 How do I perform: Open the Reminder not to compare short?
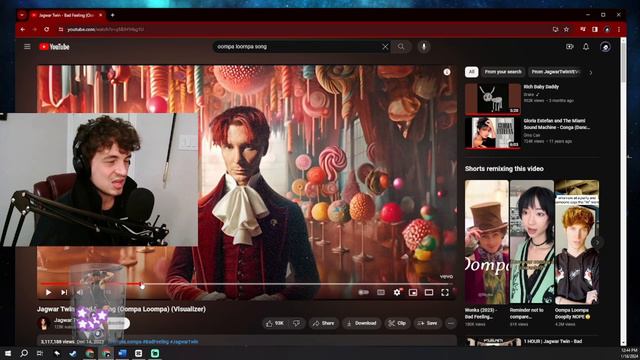(x=532, y=242)
